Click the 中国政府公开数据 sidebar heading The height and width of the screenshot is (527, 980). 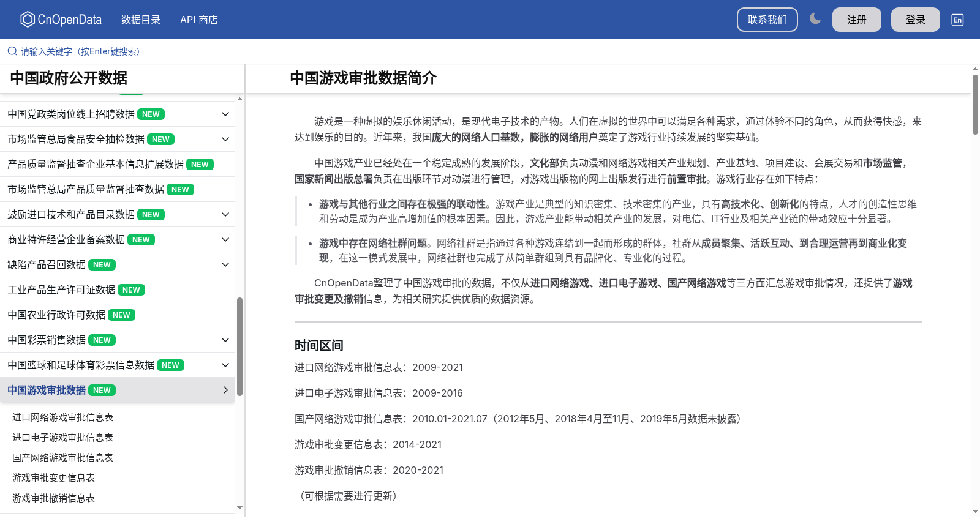point(69,78)
